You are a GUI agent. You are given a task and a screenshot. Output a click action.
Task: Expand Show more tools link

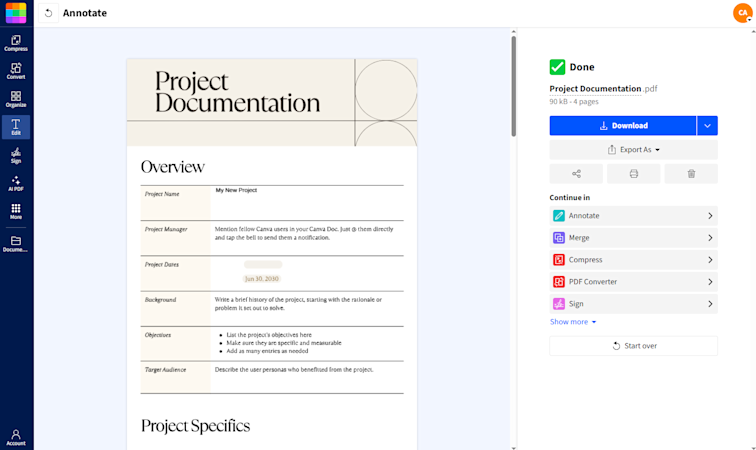click(x=573, y=322)
